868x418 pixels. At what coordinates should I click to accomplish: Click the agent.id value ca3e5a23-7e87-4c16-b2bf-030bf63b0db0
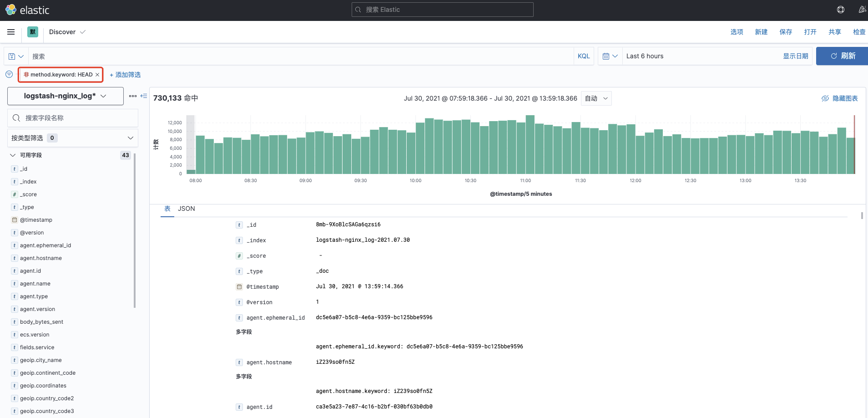pyautogui.click(x=374, y=407)
